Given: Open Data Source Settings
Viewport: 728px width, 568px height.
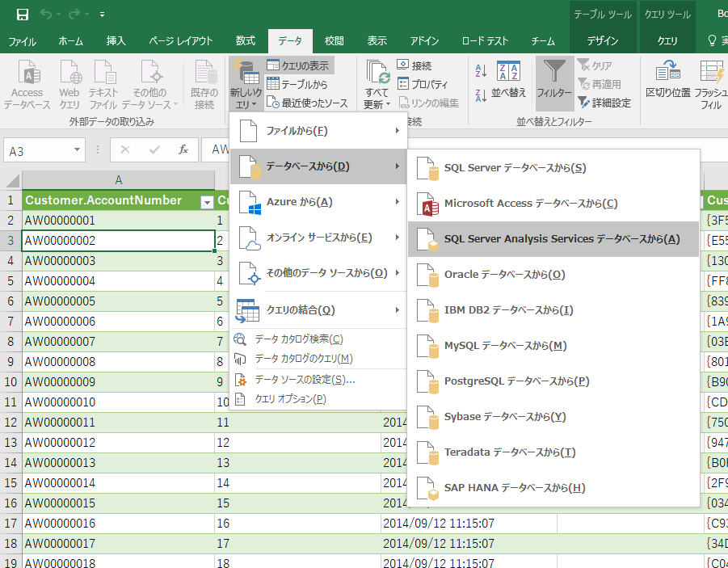Looking at the screenshot, I should 305,379.
